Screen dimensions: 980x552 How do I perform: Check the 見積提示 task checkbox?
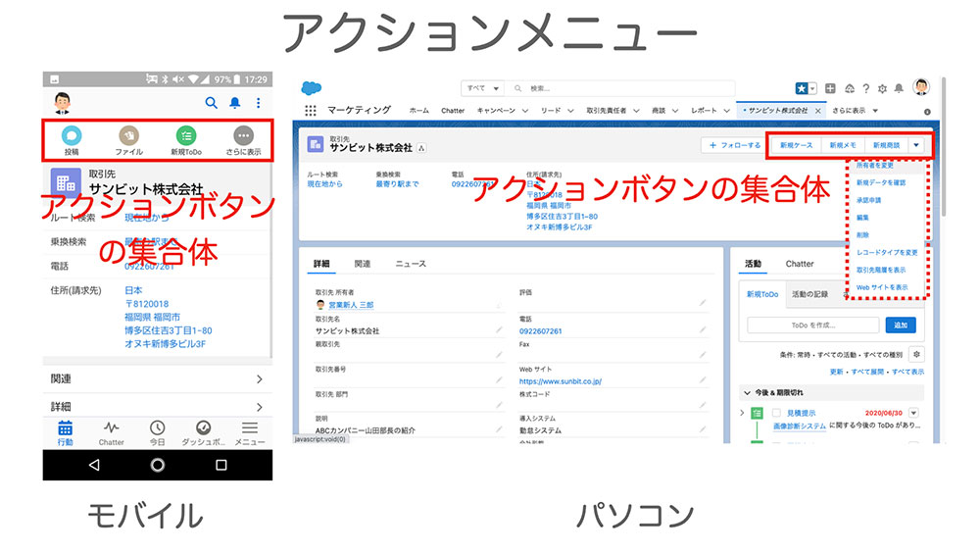[x=776, y=413]
